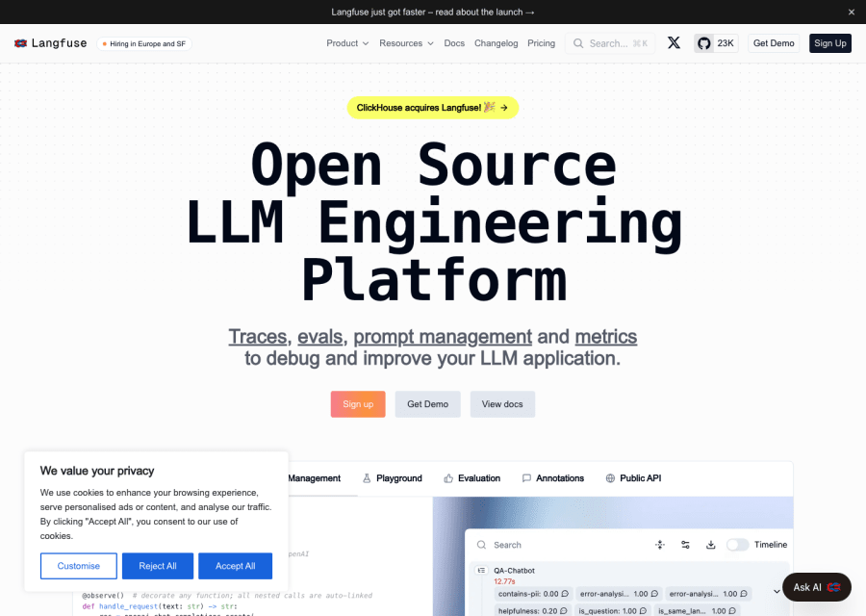Screen dimensions: 866x616
Task: Click the Annotations speech-bubble icon
Action: [526, 477]
